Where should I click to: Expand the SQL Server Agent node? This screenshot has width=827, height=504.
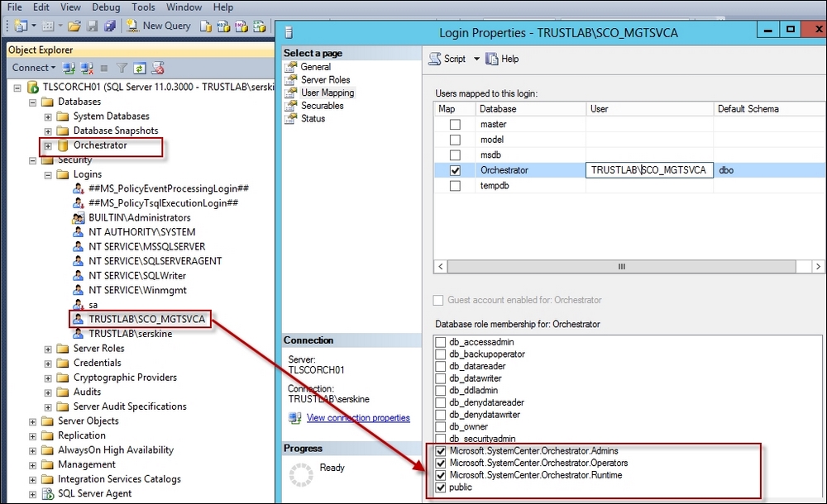[33, 495]
